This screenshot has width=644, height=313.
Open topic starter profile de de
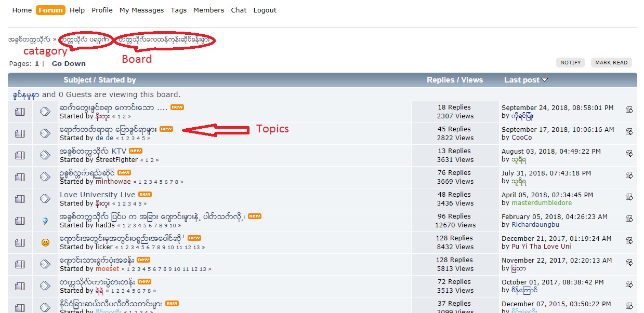[104, 138]
